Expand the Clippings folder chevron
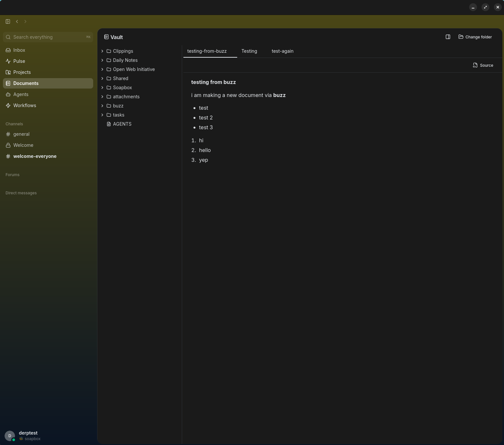The height and width of the screenshot is (445, 504). point(102,51)
